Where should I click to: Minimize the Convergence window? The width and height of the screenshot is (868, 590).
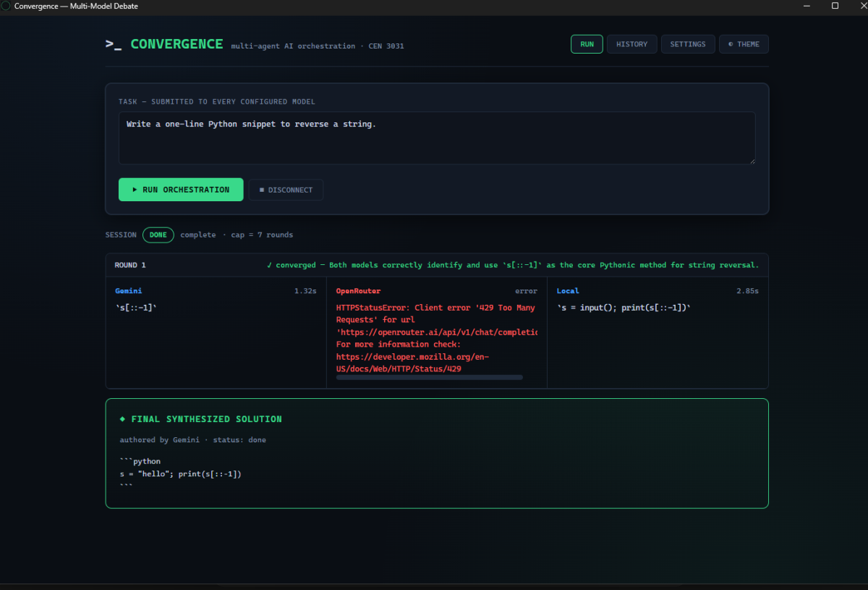(x=807, y=6)
